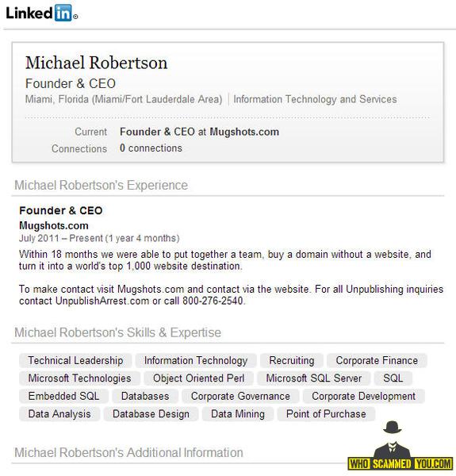456x476 pixels.
Task: Click the SQL skill tag
Action: click(393, 378)
